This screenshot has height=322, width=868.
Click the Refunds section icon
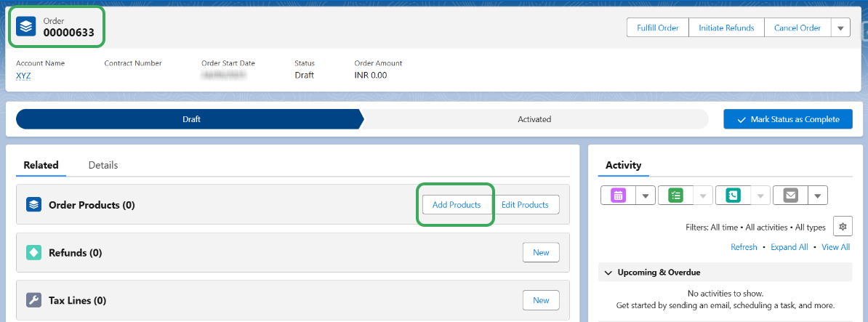[34, 253]
